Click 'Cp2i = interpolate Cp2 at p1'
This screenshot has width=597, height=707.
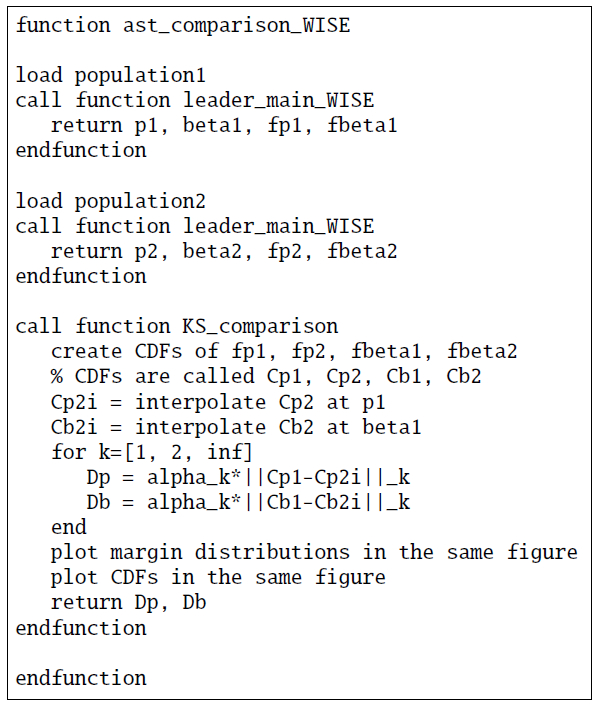(218, 402)
